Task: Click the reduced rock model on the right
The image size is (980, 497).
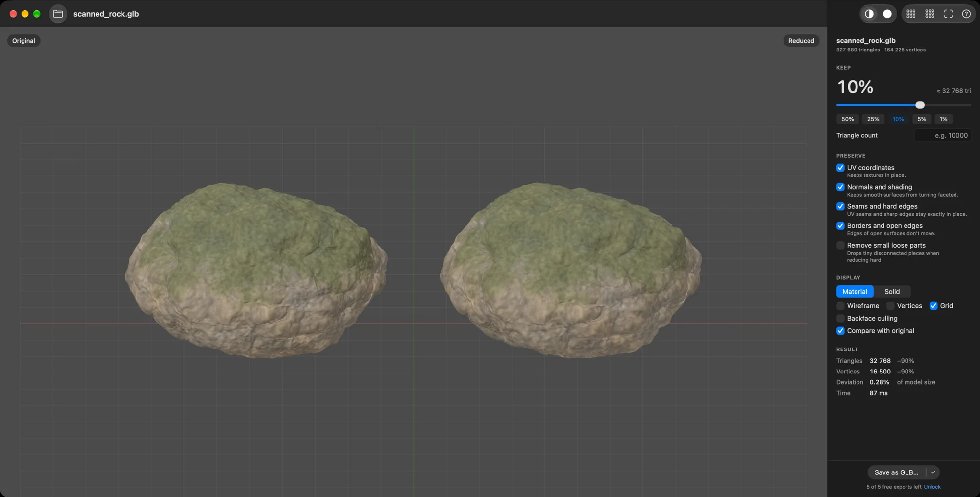Action: 570,270
